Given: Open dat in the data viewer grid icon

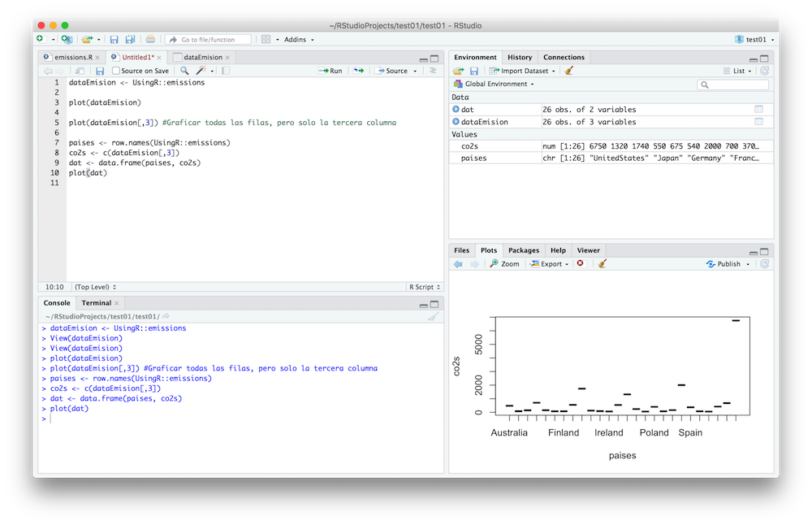Looking at the screenshot, I should (758, 109).
